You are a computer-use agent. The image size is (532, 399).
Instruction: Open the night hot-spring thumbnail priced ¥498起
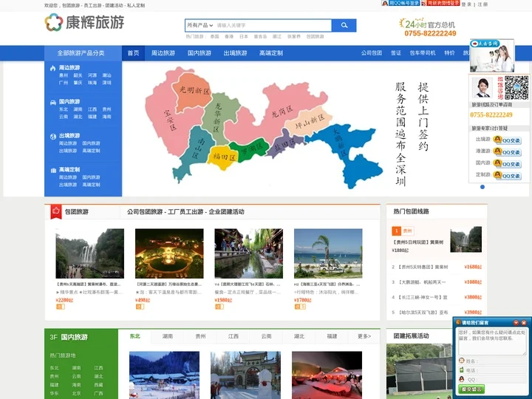(169, 253)
